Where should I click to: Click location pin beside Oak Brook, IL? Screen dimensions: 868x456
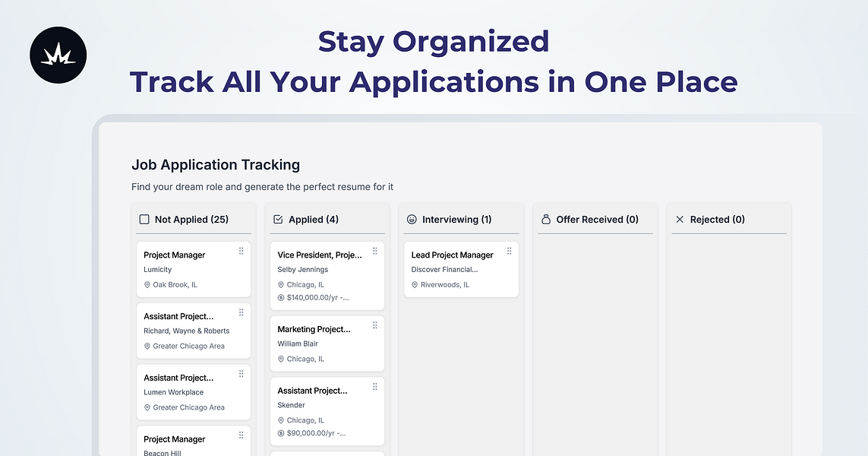pos(147,285)
